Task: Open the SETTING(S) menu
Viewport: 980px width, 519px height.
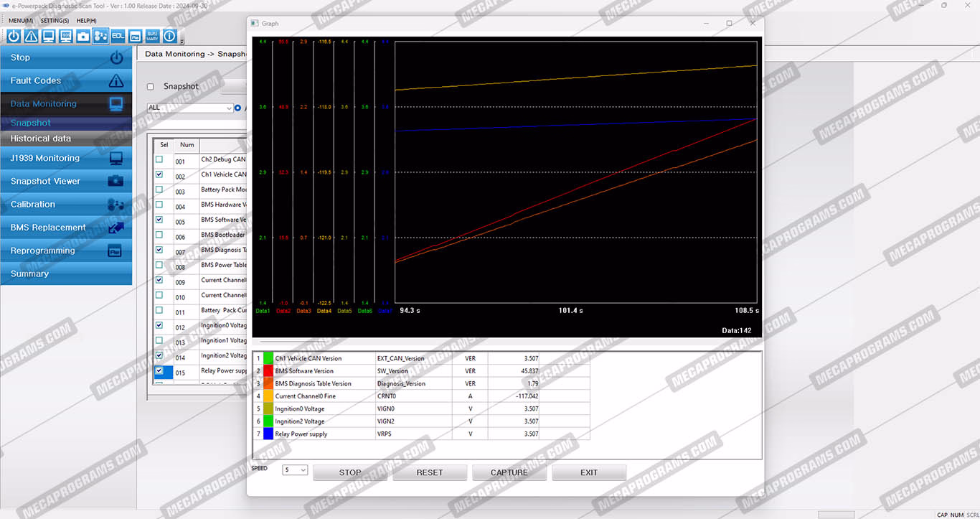Action: click(x=55, y=21)
